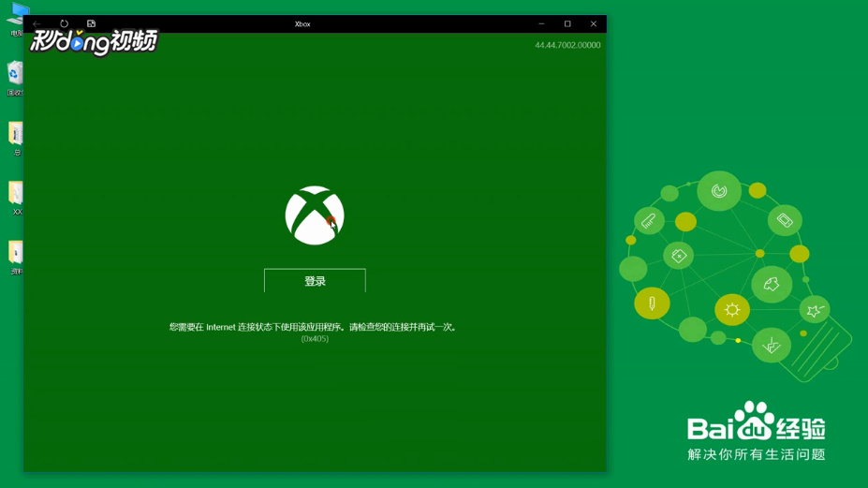Click the version number 44.44.7002.00000
This screenshot has width=868, height=488.
[567, 45]
